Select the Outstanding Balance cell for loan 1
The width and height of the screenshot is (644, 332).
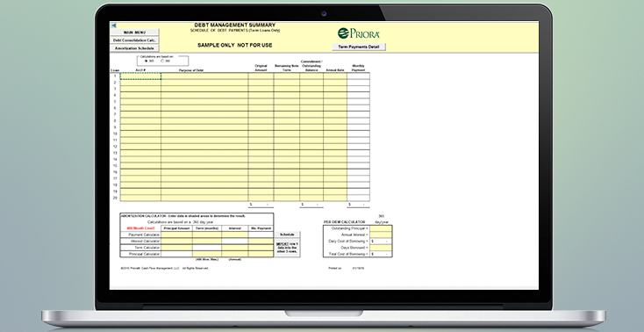point(311,76)
